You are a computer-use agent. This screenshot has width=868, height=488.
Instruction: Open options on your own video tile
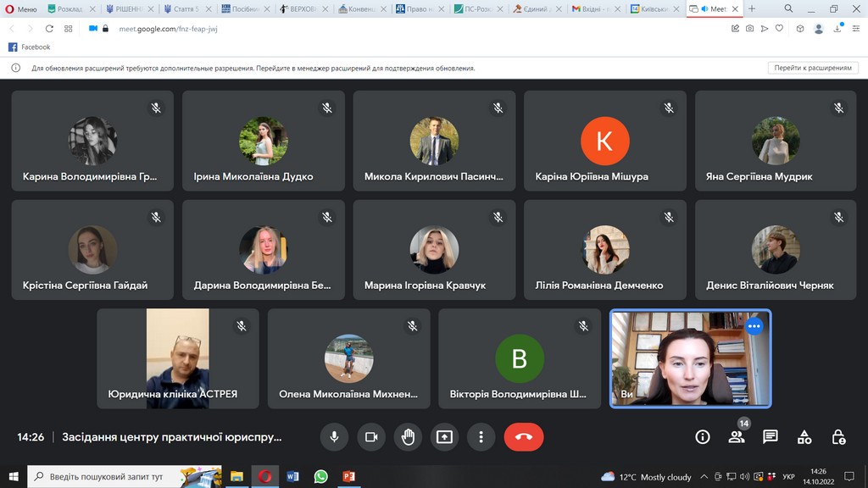click(x=754, y=326)
